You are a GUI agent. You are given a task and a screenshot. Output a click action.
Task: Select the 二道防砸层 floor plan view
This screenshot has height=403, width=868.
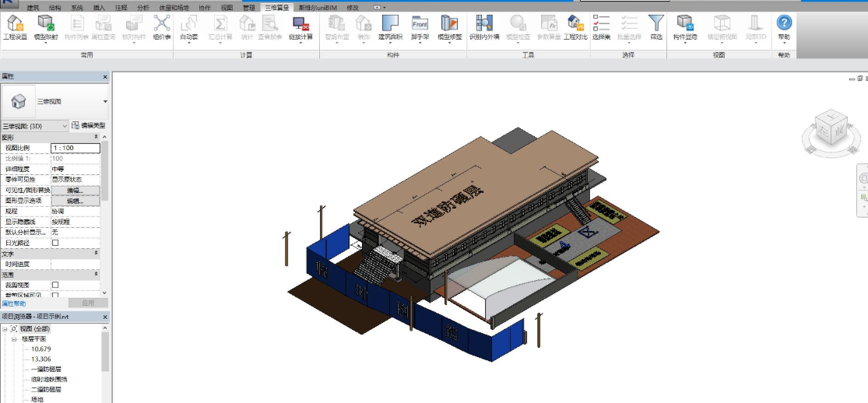(46, 389)
